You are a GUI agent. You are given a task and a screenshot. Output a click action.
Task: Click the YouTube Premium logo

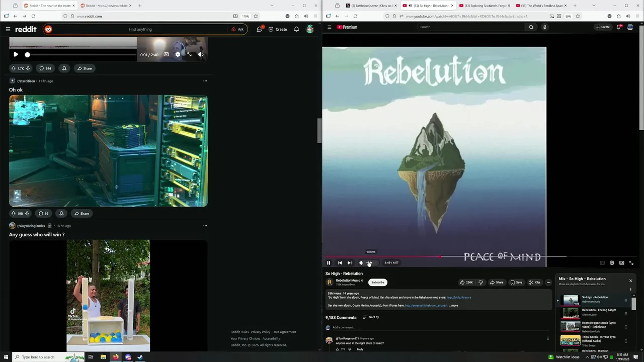[x=347, y=27]
